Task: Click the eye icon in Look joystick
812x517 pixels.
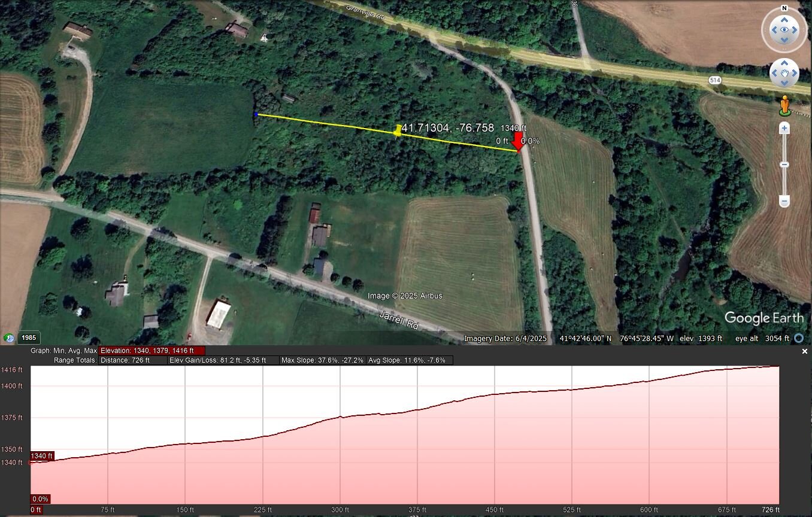Action: tap(784, 29)
